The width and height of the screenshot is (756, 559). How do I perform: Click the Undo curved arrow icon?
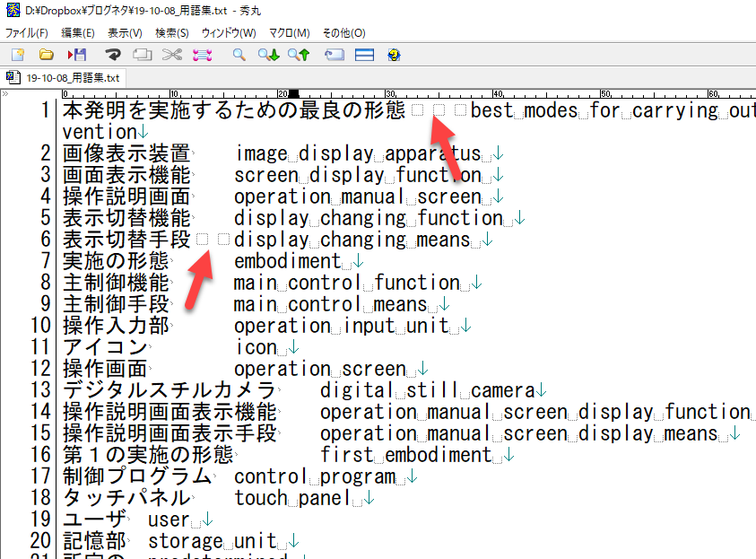pyautogui.click(x=113, y=55)
